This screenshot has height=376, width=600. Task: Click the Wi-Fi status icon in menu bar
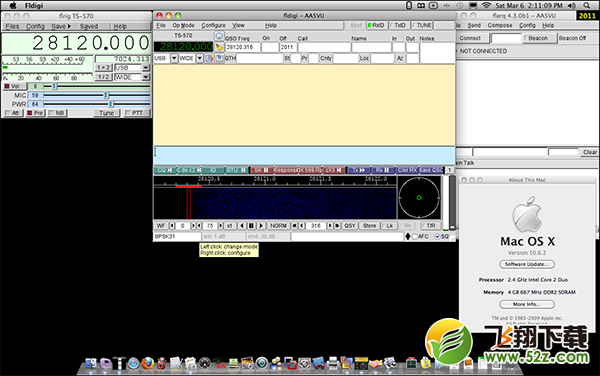(x=486, y=5)
